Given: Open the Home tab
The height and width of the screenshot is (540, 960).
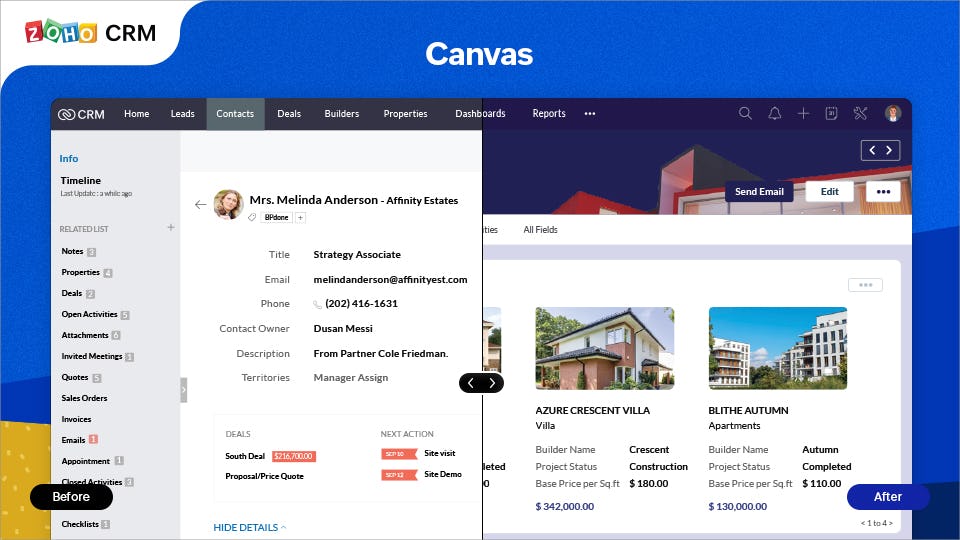Looking at the screenshot, I should (x=137, y=114).
